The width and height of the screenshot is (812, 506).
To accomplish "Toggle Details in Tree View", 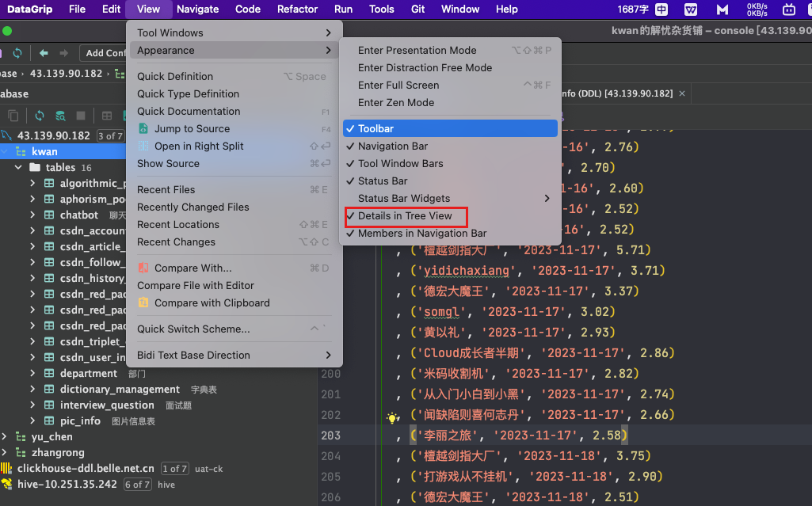I will click(x=450, y=215).
